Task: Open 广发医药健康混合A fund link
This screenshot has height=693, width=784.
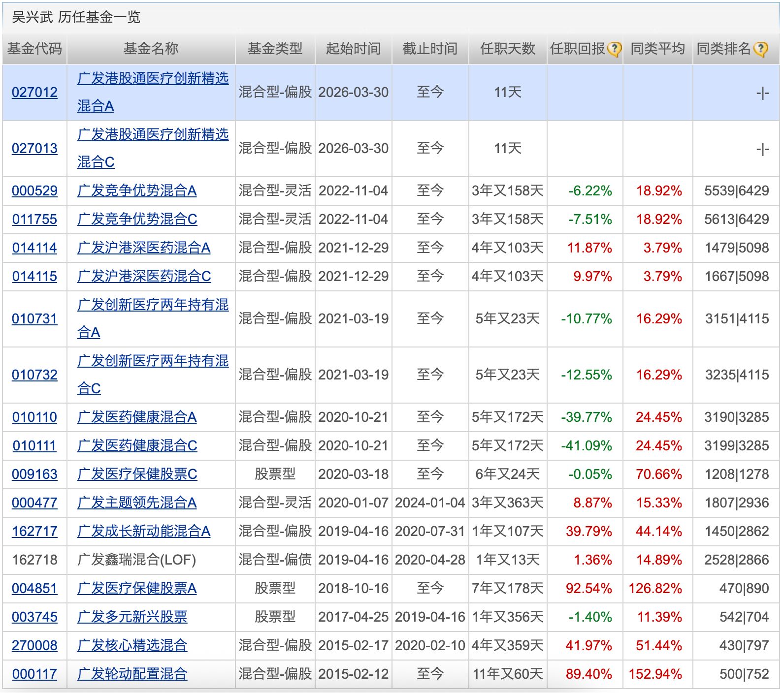Action: click(137, 417)
